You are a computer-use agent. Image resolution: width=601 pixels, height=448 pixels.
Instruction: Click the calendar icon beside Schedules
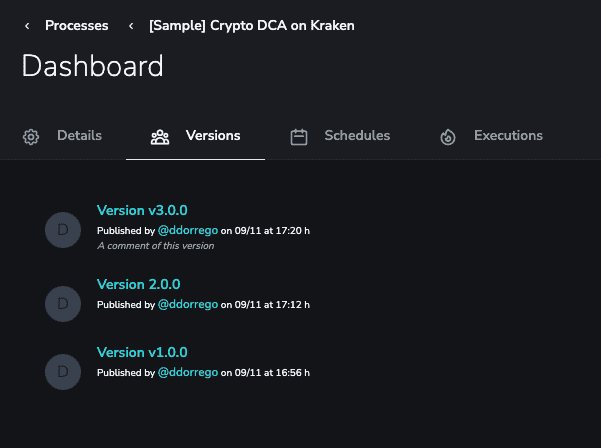click(x=299, y=137)
